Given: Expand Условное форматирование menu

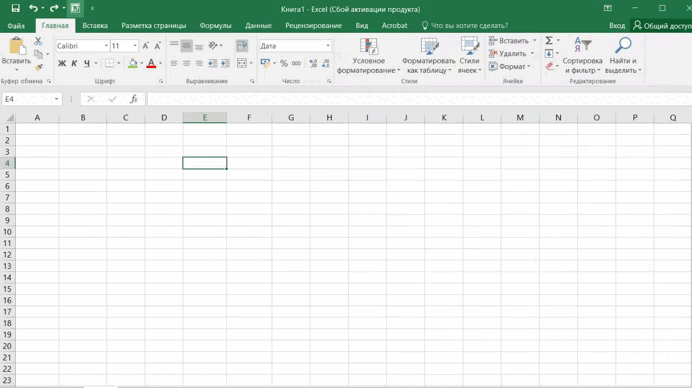Looking at the screenshot, I should (x=369, y=56).
